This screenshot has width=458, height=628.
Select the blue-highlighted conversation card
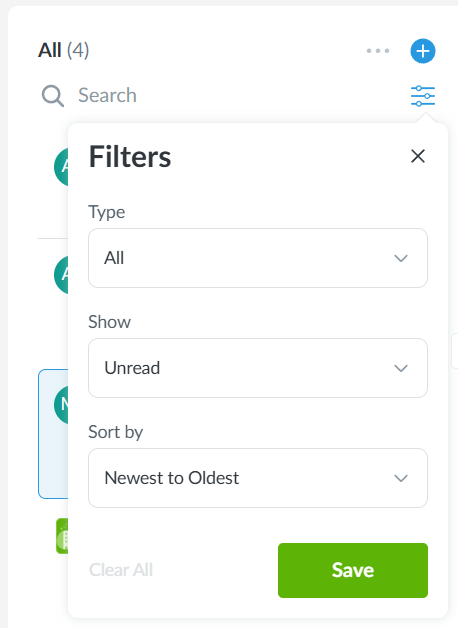53,434
